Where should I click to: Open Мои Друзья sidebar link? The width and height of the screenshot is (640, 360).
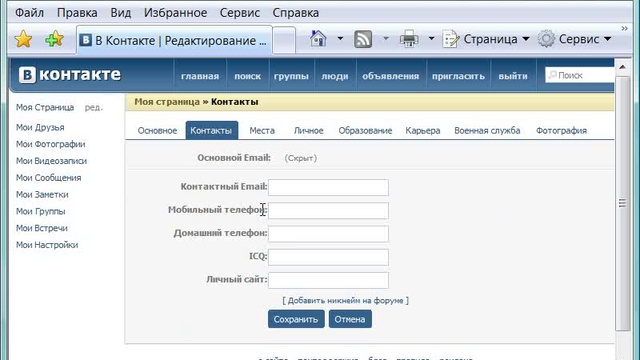[40, 127]
